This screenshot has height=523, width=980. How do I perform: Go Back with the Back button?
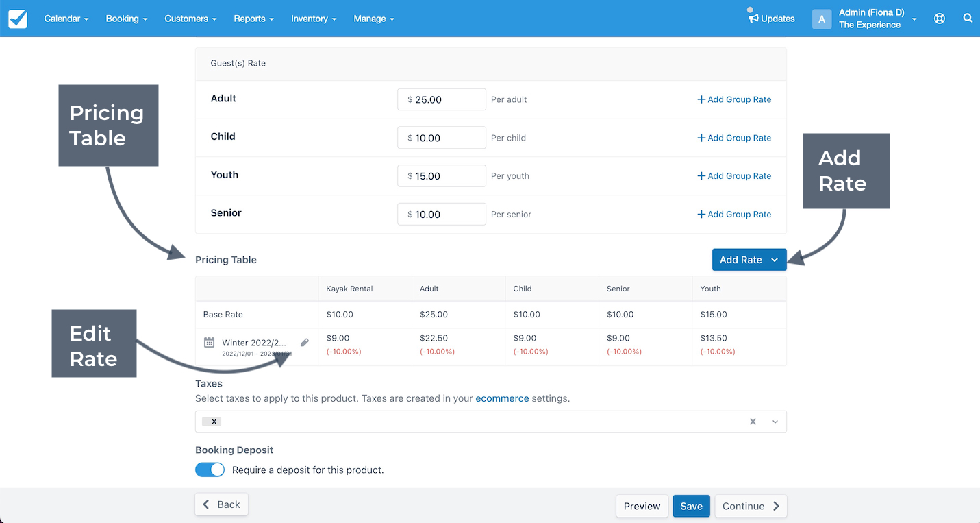[x=221, y=504]
